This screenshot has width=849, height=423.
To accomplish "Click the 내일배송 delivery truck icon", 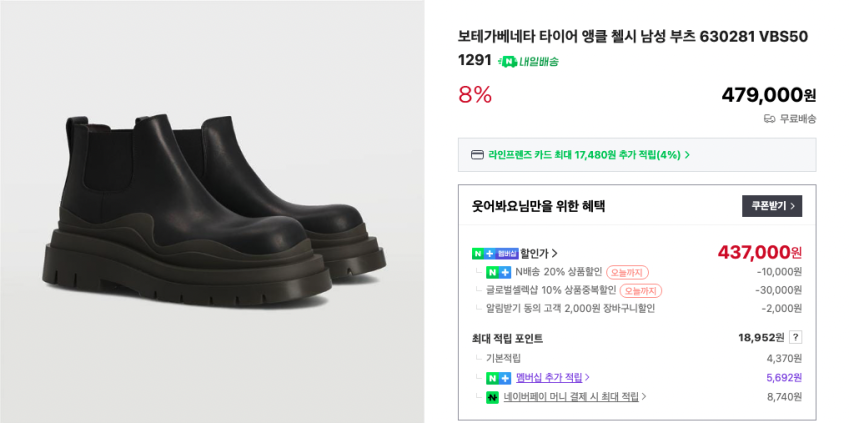I will pos(508,62).
